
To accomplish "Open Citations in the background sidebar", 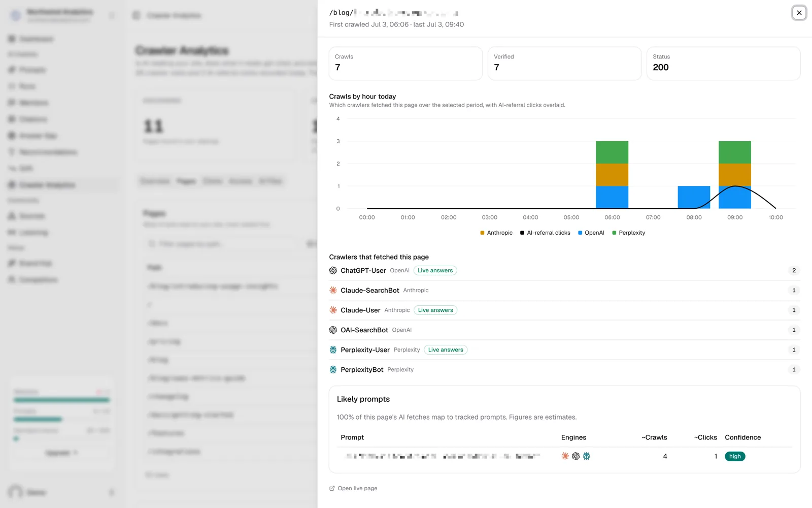I will [x=33, y=119].
